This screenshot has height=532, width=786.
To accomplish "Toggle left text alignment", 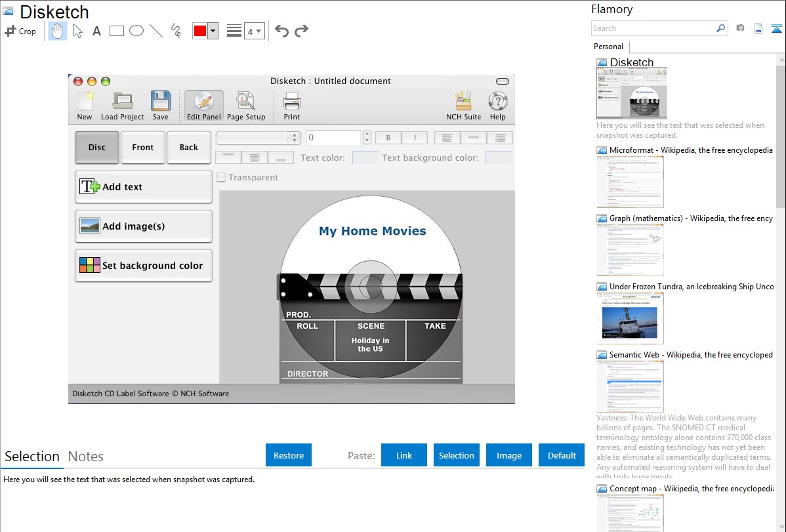I will coord(447,138).
